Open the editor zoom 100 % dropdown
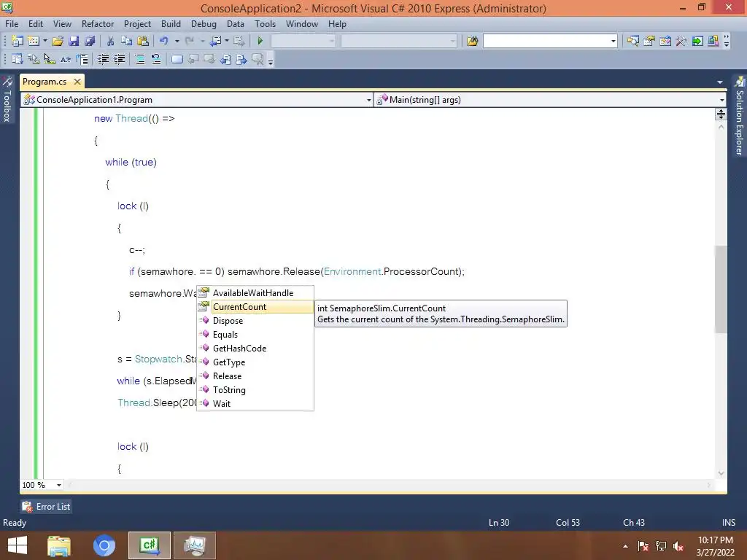The image size is (747, 560). (58, 485)
